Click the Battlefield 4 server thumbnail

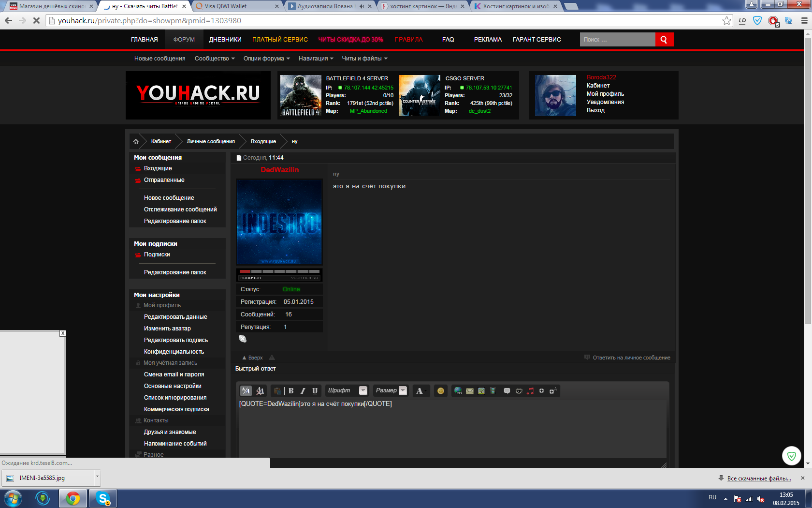pos(301,95)
